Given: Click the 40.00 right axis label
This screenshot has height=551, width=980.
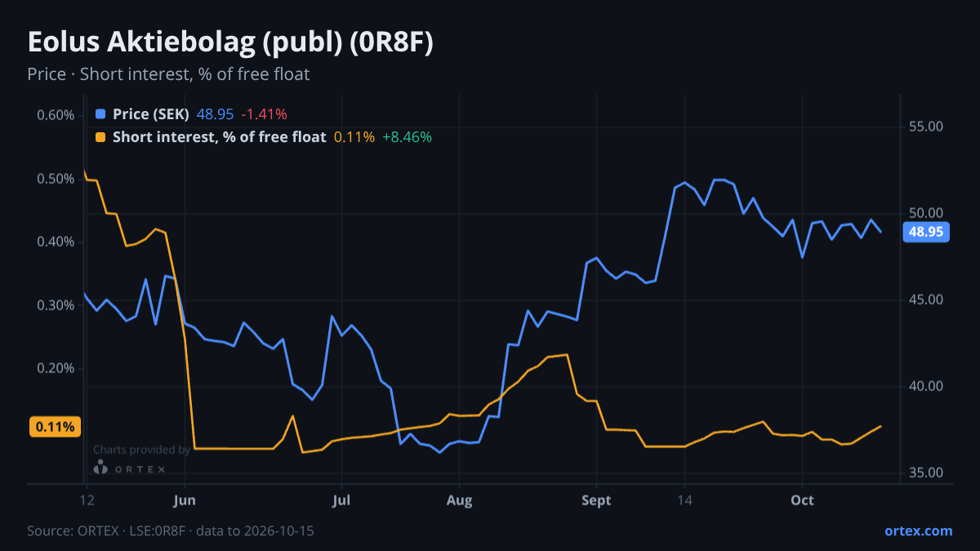Looking at the screenshot, I should (925, 386).
